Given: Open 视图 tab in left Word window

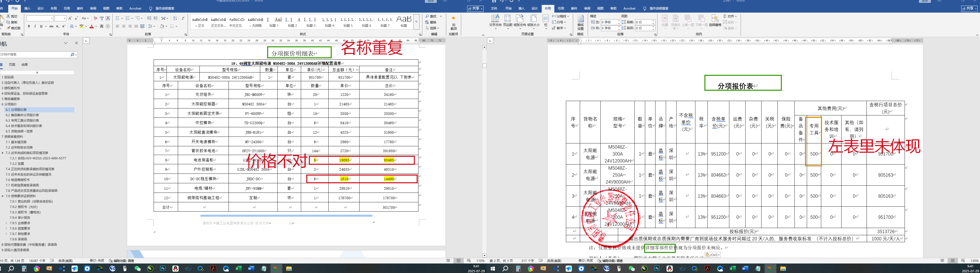Looking at the screenshot, I should 106,8.
